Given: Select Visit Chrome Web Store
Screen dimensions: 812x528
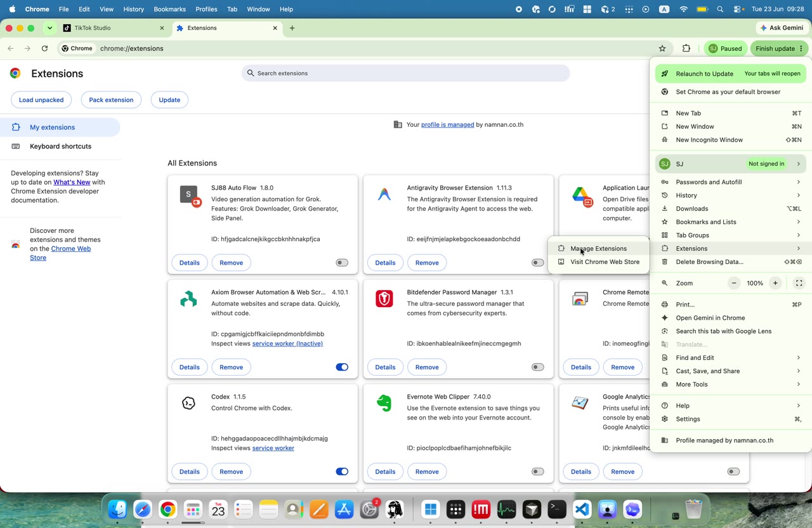Looking at the screenshot, I should [x=598, y=262].
